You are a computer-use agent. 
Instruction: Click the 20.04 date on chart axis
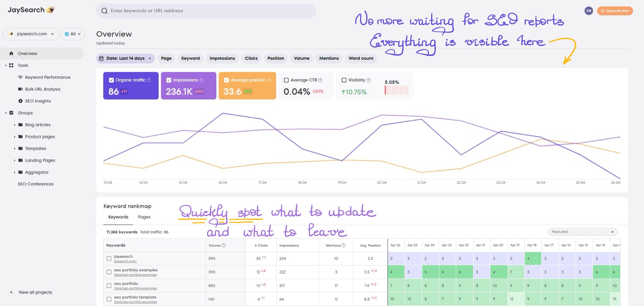coord(381,183)
